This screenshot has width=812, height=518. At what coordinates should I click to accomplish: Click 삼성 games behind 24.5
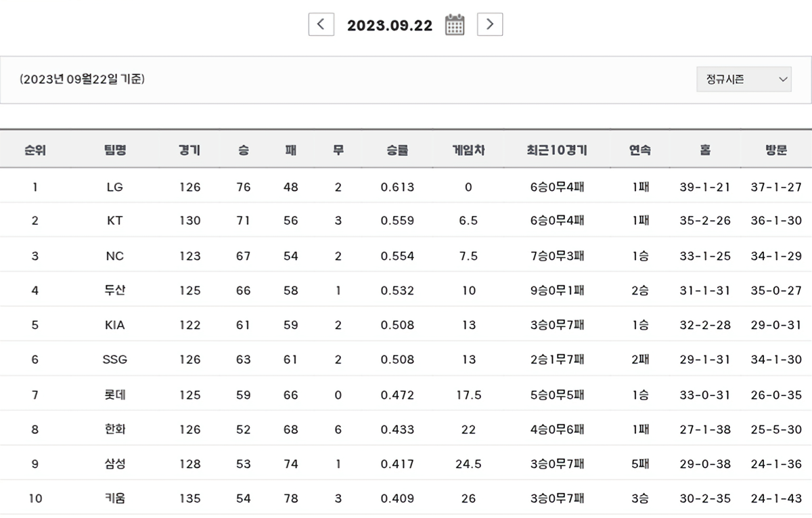pos(468,464)
